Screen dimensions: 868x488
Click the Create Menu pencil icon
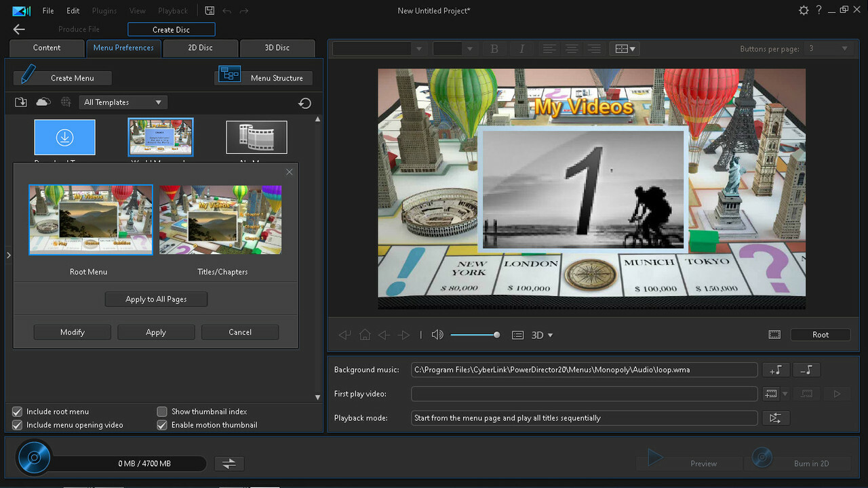pos(28,75)
